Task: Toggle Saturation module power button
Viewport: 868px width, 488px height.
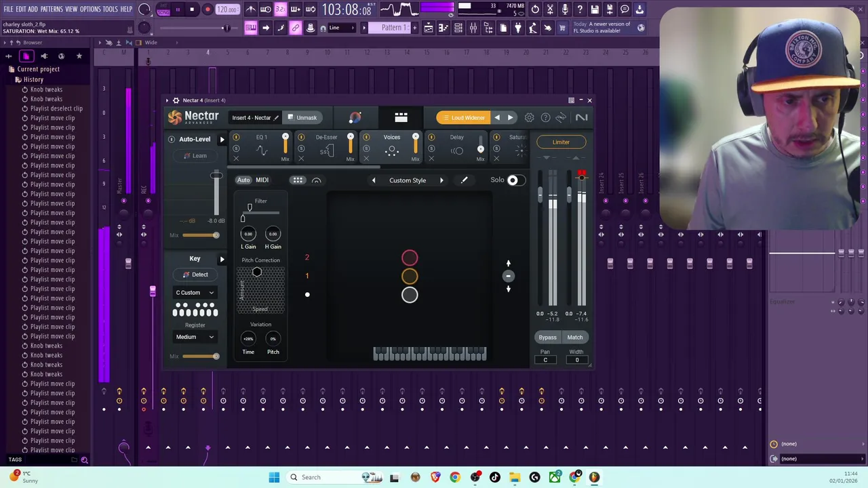Action: click(x=496, y=138)
